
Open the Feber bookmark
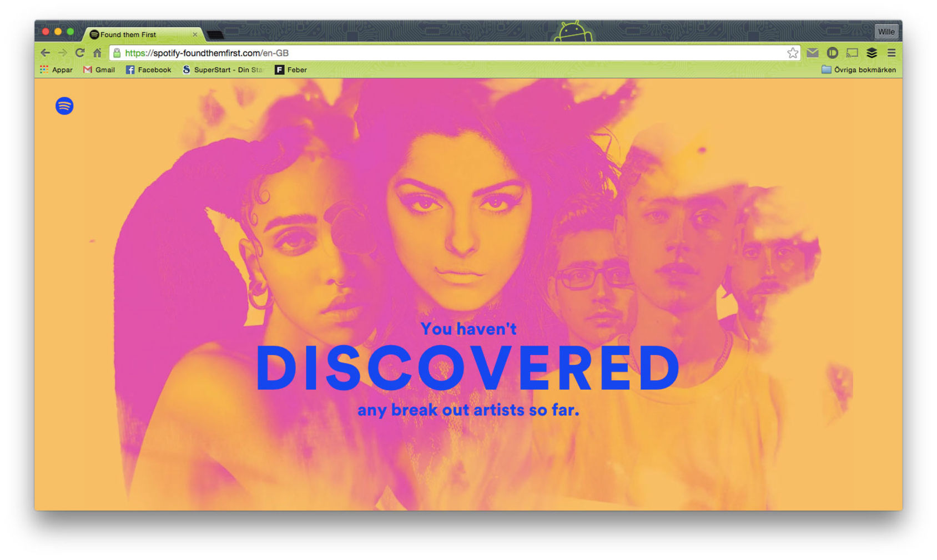(291, 69)
